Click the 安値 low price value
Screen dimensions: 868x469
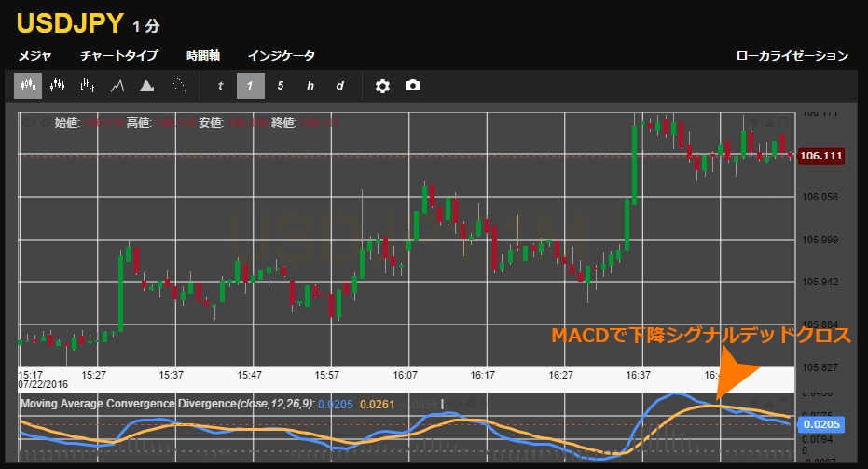point(247,123)
